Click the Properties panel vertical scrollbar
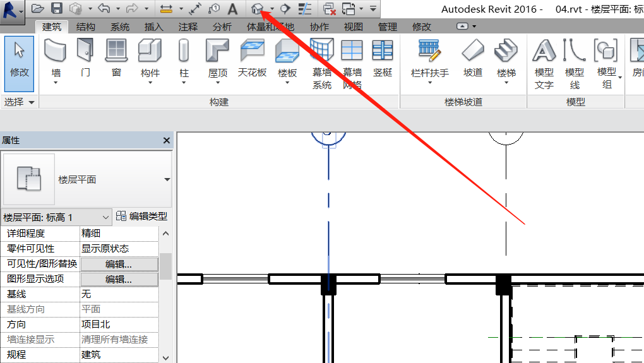Viewport: 644px width, 363px height. pyautogui.click(x=165, y=266)
